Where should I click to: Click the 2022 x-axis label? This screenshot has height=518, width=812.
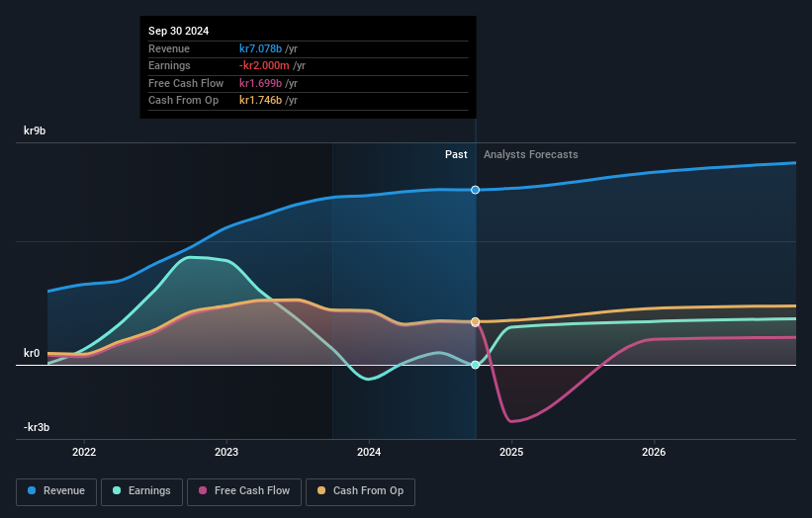point(84,452)
